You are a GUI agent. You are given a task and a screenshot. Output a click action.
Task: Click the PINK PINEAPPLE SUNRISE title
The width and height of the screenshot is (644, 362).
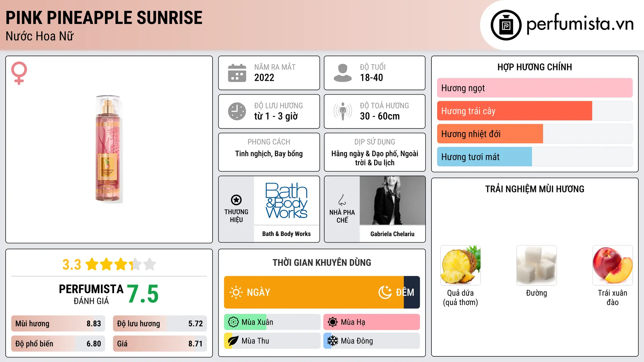click(104, 18)
